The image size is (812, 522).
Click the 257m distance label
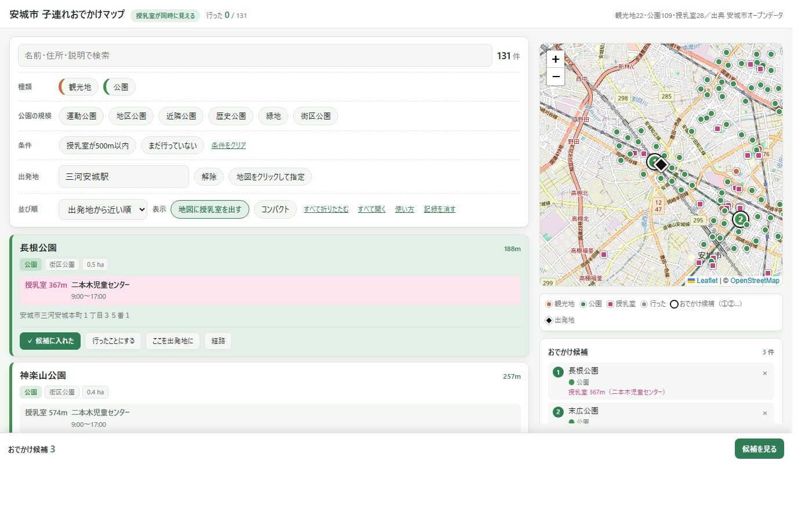[512, 376]
